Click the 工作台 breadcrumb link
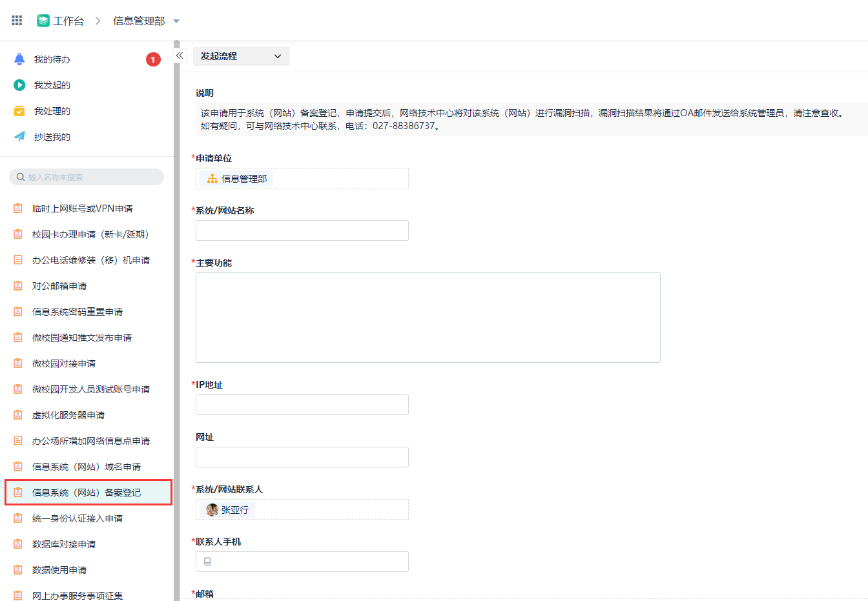The image size is (868, 601). (x=68, y=21)
